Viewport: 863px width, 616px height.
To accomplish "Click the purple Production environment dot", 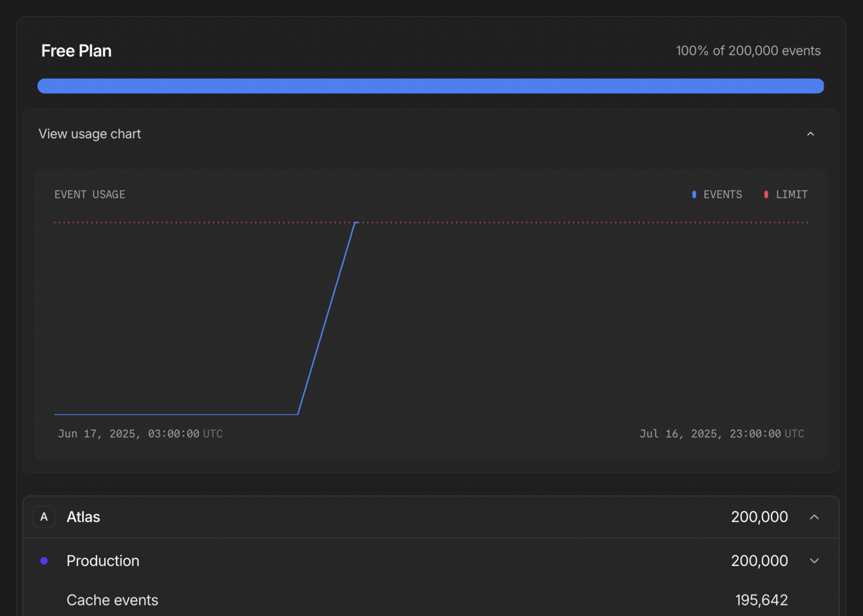I will (44, 561).
